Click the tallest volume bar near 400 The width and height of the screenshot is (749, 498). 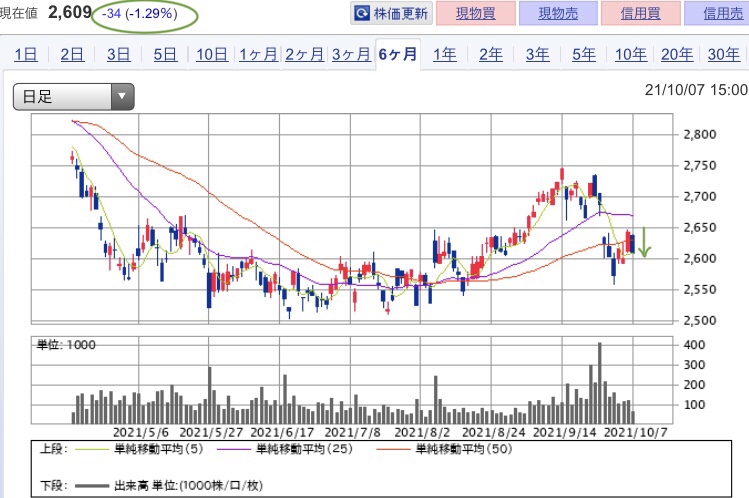point(599,383)
